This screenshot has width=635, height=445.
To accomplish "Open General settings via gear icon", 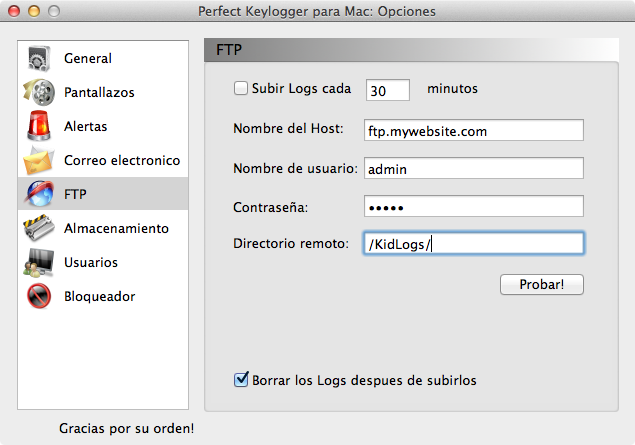I will 39,58.
